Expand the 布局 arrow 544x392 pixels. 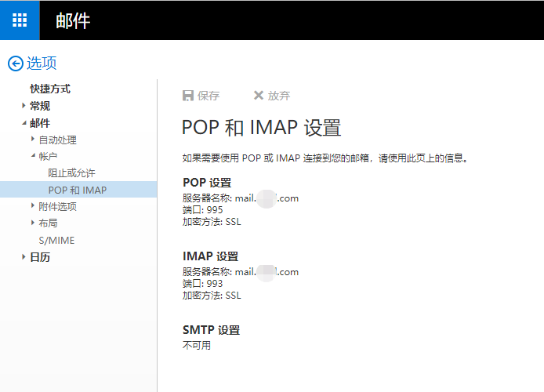(33, 223)
